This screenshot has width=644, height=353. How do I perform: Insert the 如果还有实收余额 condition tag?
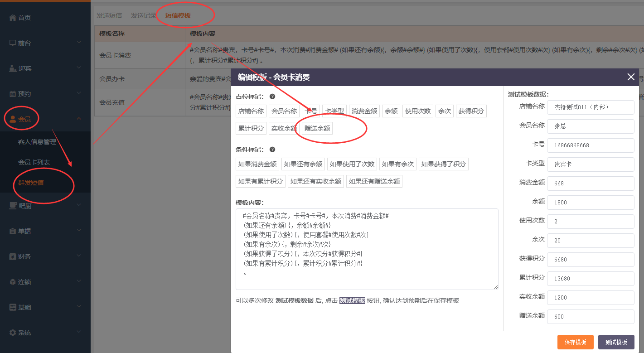point(316,181)
